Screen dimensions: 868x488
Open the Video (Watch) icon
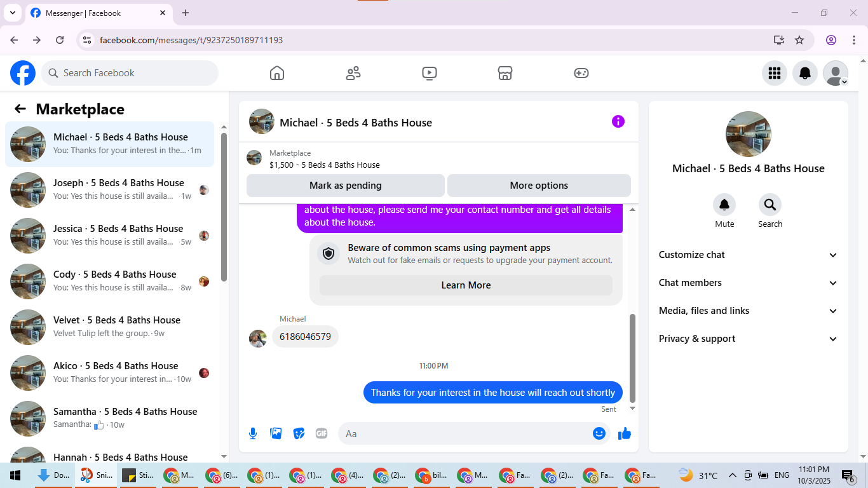tap(430, 73)
